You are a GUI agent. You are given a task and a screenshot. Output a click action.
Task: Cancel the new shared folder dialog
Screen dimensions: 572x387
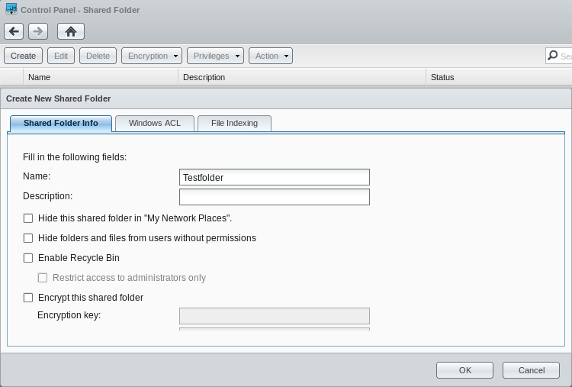tap(531, 370)
